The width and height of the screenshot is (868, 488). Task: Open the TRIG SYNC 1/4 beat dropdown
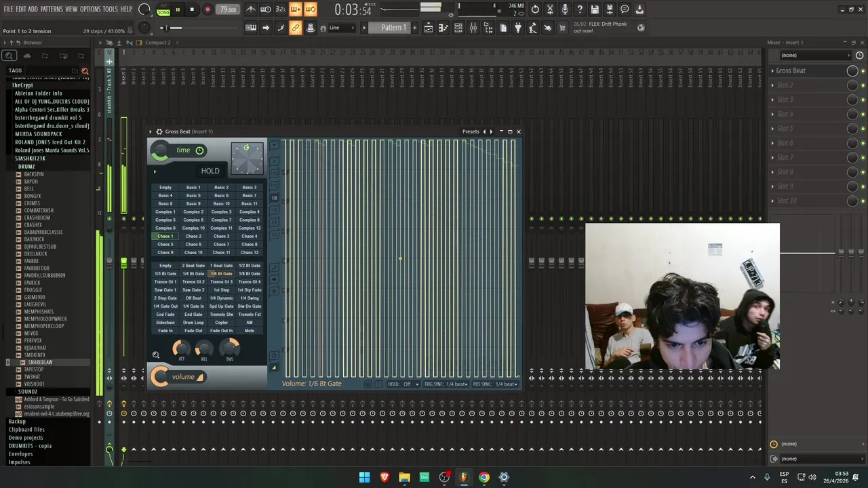point(447,384)
